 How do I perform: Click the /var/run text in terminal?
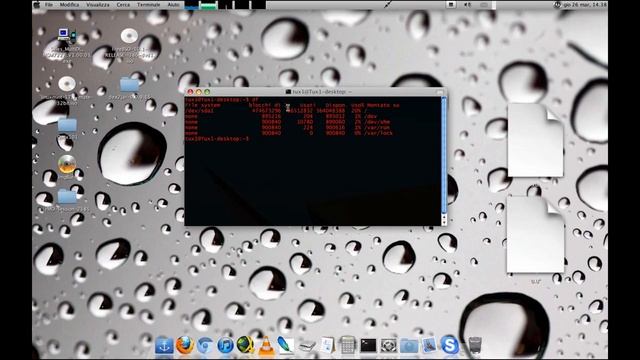[x=378, y=127]
